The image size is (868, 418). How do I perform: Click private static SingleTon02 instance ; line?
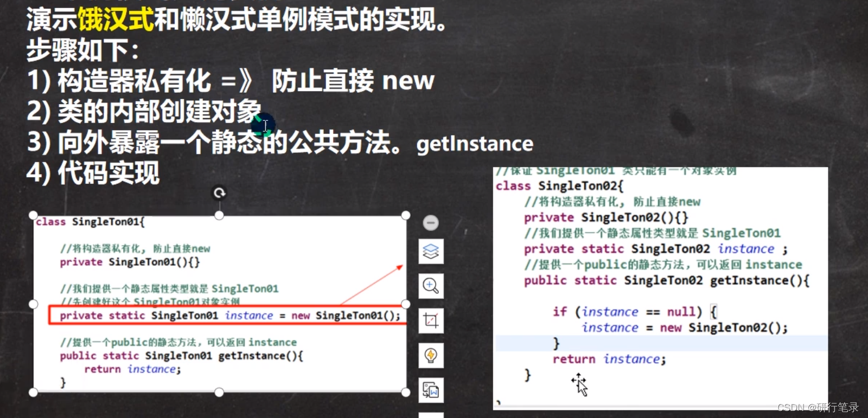[656, 249]
